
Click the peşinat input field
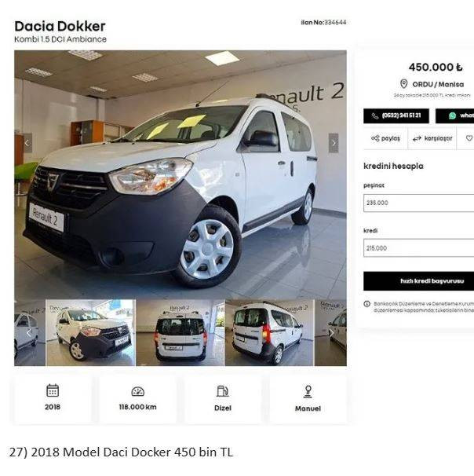point(418,203)
